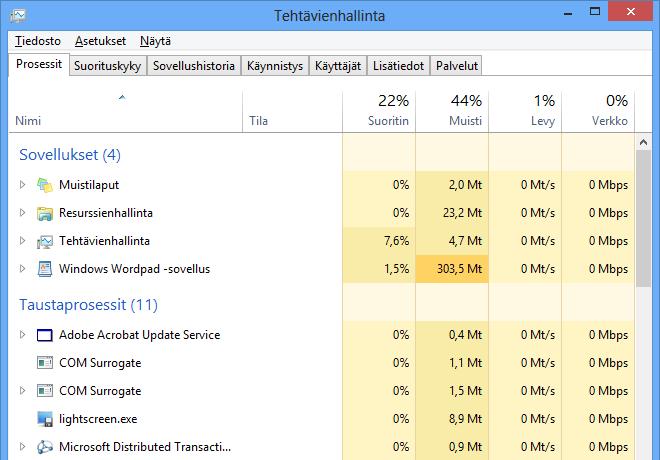Click the 8,9 Mt memory value
The width and height of the screenshot is (660, 460).
pyautogui.click(x=465, y=419)
